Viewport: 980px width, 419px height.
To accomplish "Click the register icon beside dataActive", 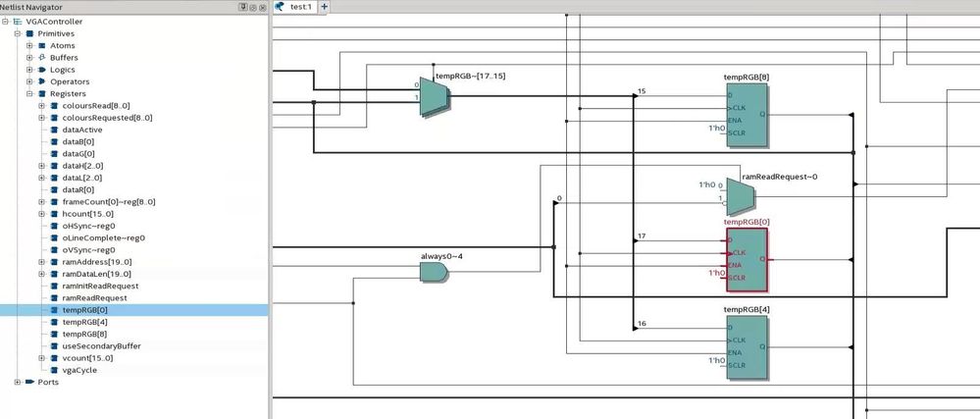I will coord(54,130).
